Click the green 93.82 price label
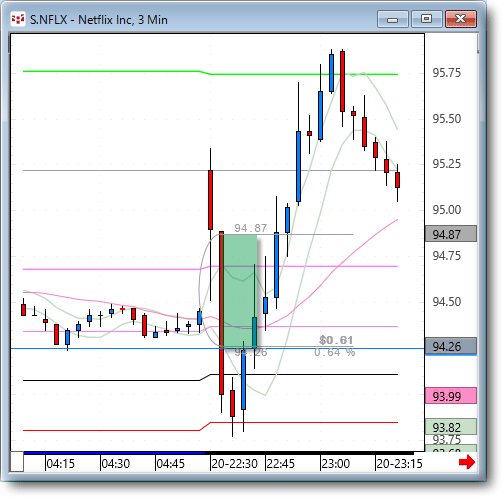The width and height of the screenshot is (504, 499). coord(451,427)
